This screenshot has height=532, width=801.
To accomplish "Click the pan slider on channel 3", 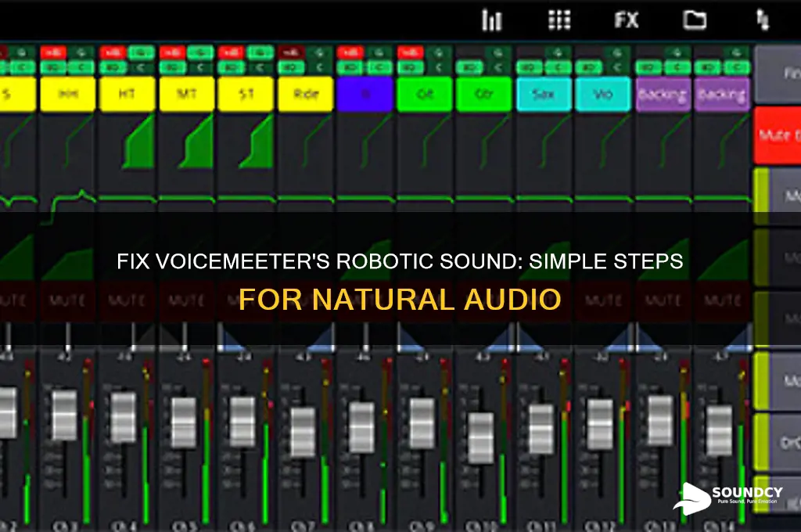I will click(68, 338).
